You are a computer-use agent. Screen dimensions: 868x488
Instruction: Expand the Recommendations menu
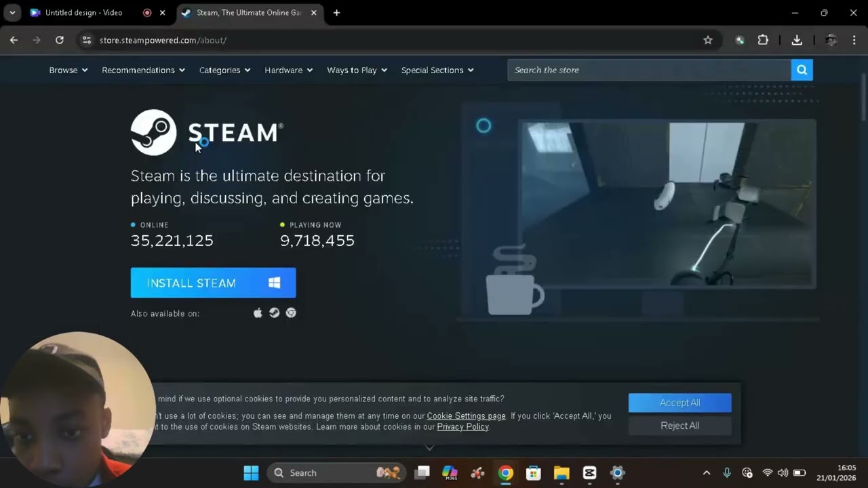143,70
